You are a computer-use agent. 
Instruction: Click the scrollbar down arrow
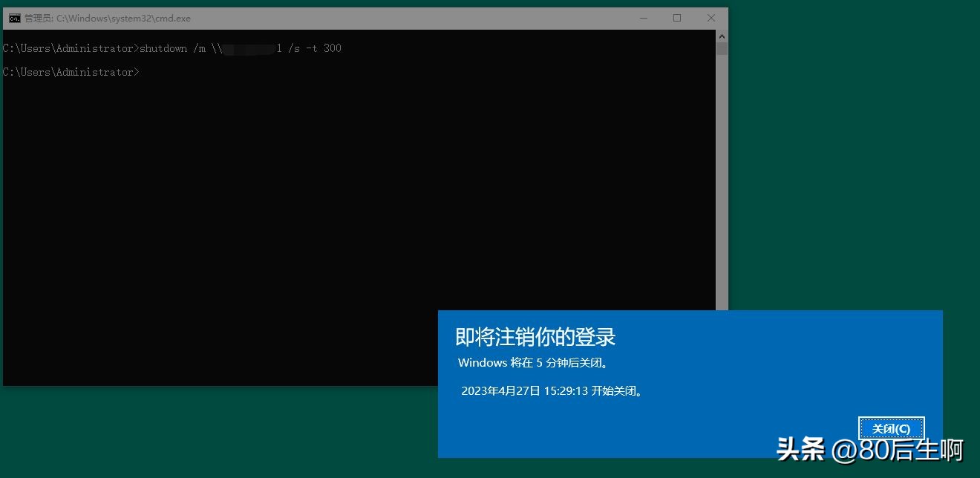coord(721,378)
